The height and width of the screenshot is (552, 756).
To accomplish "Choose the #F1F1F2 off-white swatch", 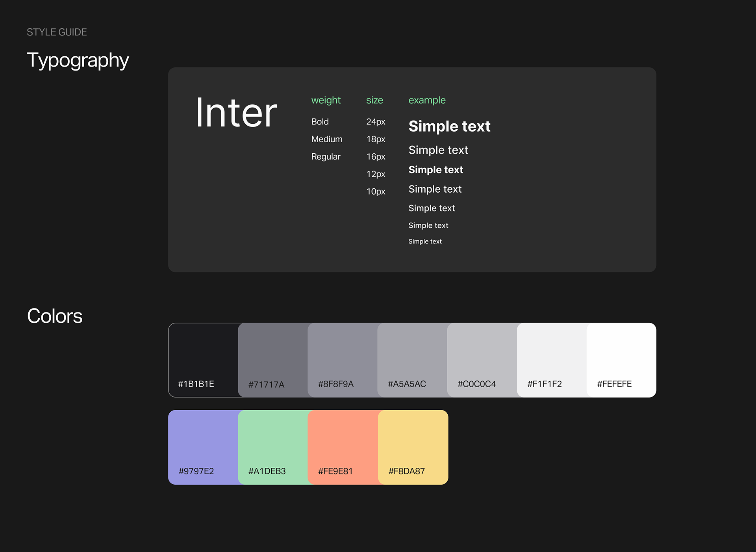I will (551, 359).
